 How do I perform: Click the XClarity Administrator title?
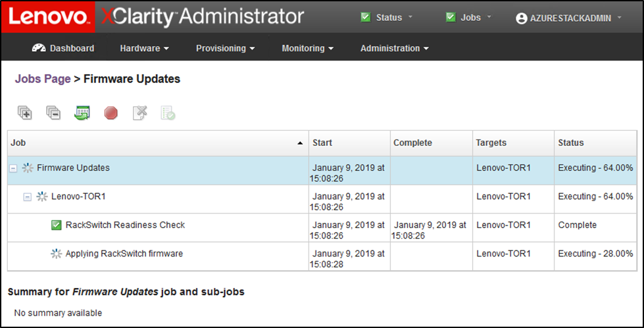coord(203,17)
